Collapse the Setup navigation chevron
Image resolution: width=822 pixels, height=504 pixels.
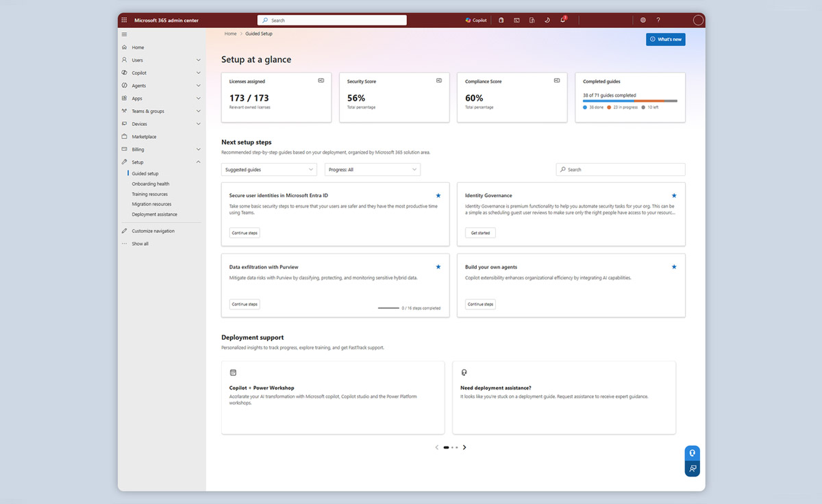(199, 162)
